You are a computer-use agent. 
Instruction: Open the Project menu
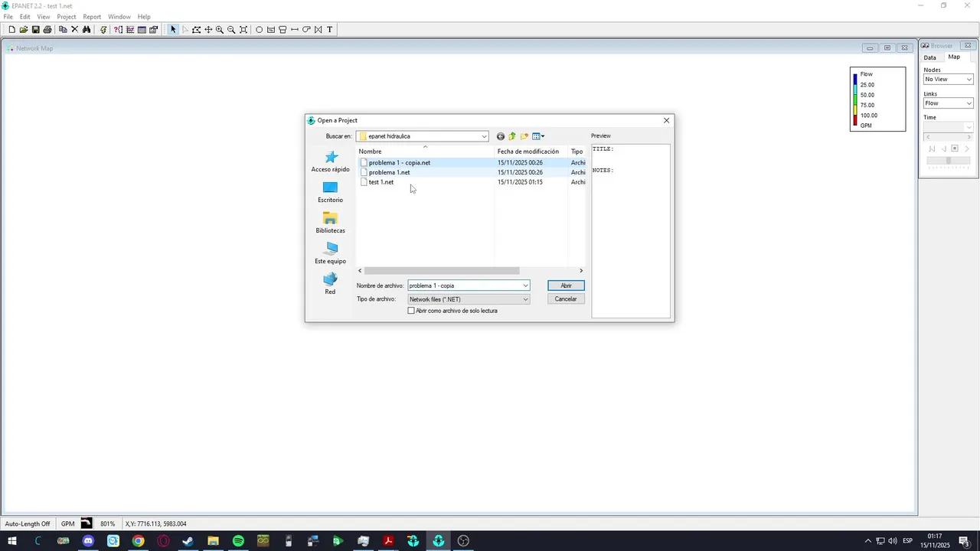(67, 17)
